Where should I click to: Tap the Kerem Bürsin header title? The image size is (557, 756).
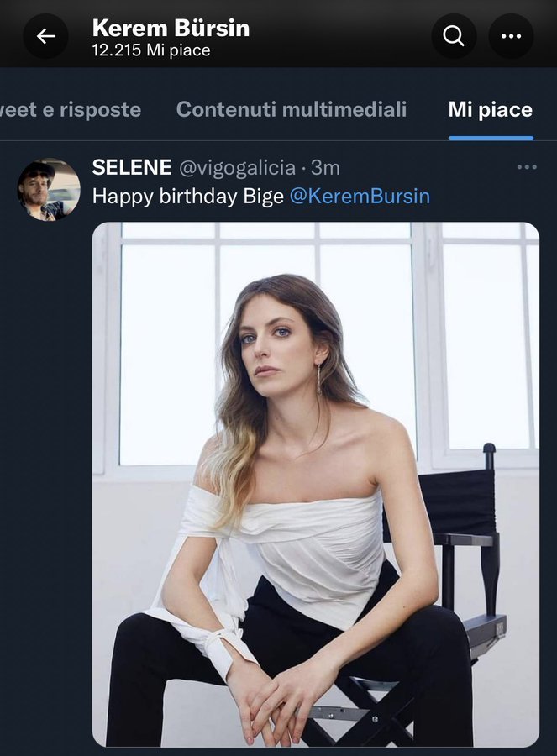[171, 28]
